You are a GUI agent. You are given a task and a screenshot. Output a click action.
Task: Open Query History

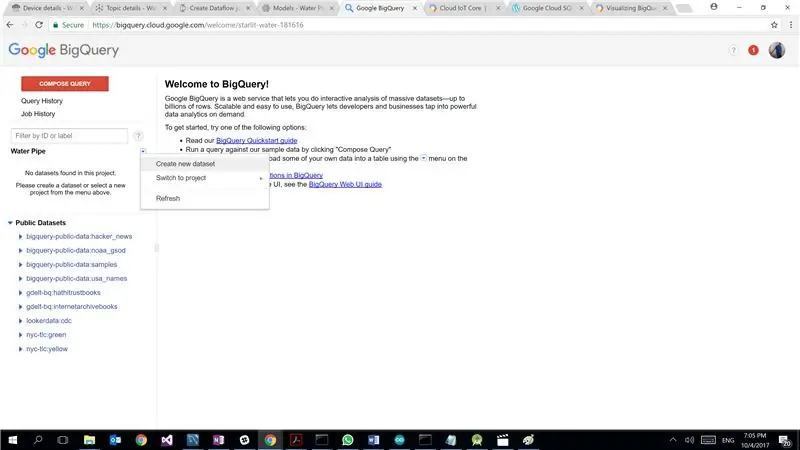point(42,101)
